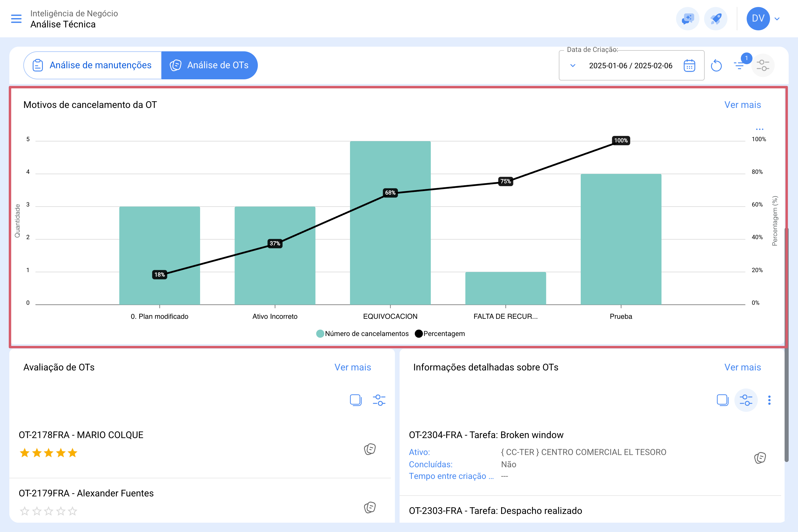This screenshot has width=798, height=532.
Task: Open the top settings sliders icon
Action: click(763, 65)
